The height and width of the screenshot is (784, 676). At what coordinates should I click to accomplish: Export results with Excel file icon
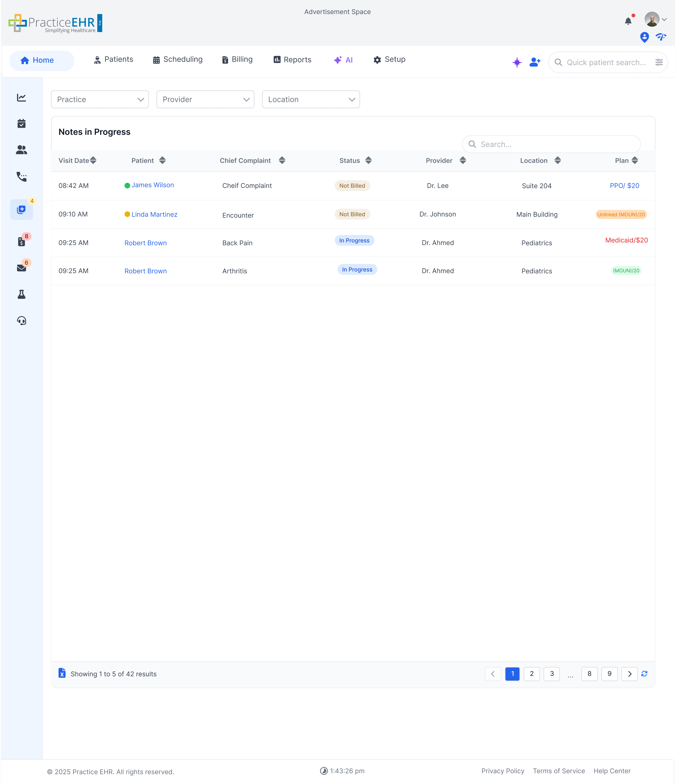coord(62,673)
